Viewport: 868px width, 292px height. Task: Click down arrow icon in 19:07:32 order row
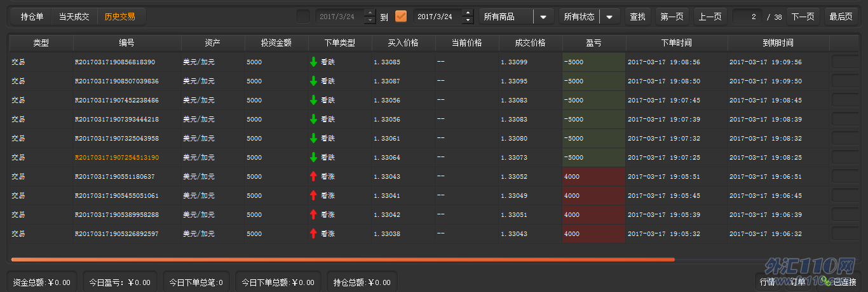pyautogui.click(x=313, y=138)
